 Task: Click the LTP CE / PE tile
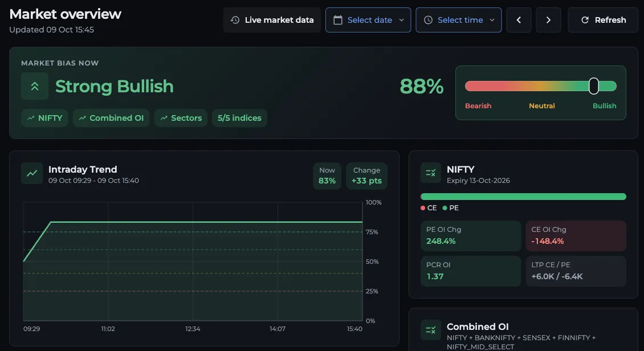coord(576,271)
